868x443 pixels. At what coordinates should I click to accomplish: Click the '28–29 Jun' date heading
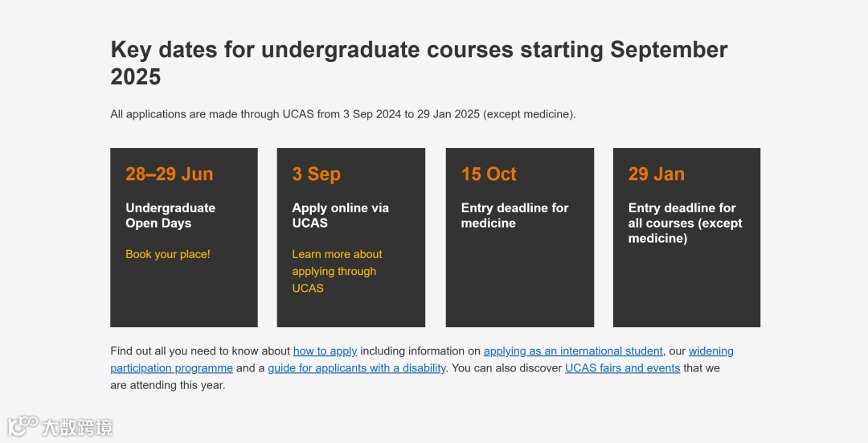pos(170,174)
